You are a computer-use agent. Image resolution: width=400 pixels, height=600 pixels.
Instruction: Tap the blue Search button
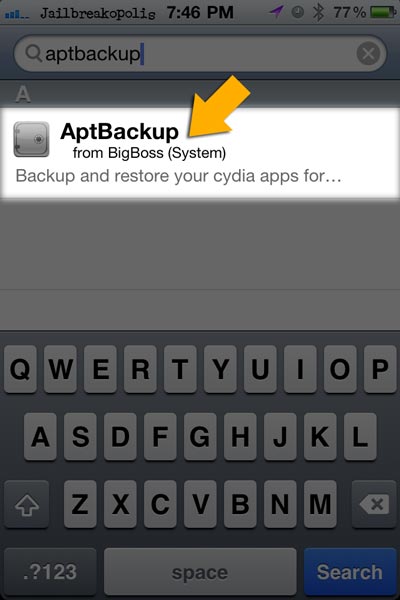350,572
